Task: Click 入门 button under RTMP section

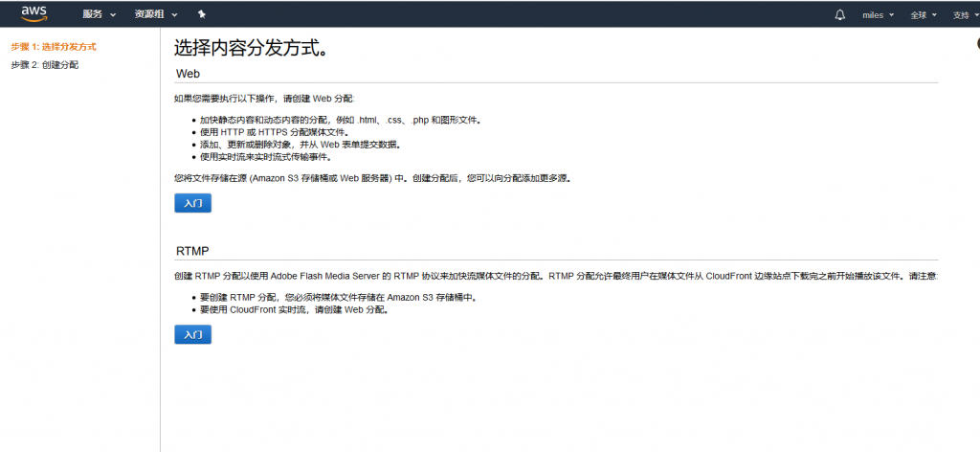Action: tap(192, 334)
